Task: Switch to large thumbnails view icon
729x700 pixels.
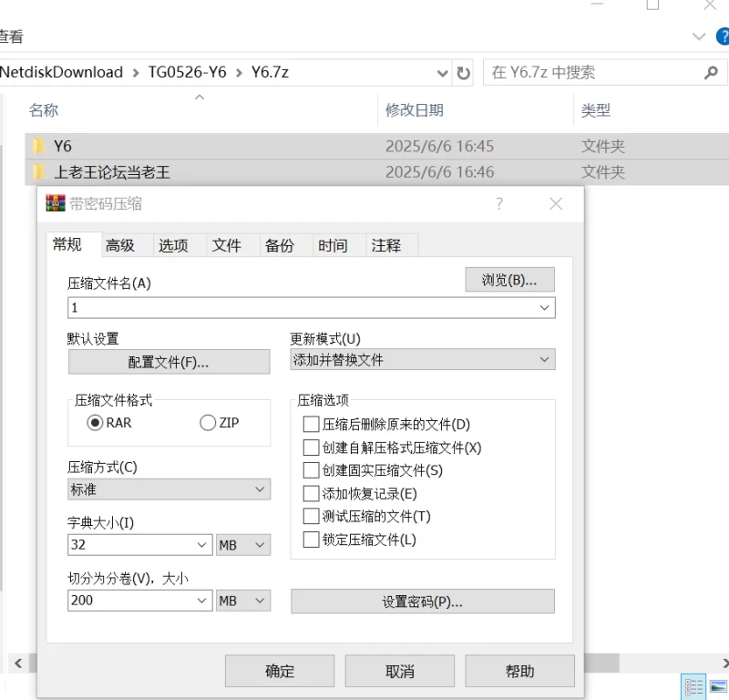Action: 718,687
